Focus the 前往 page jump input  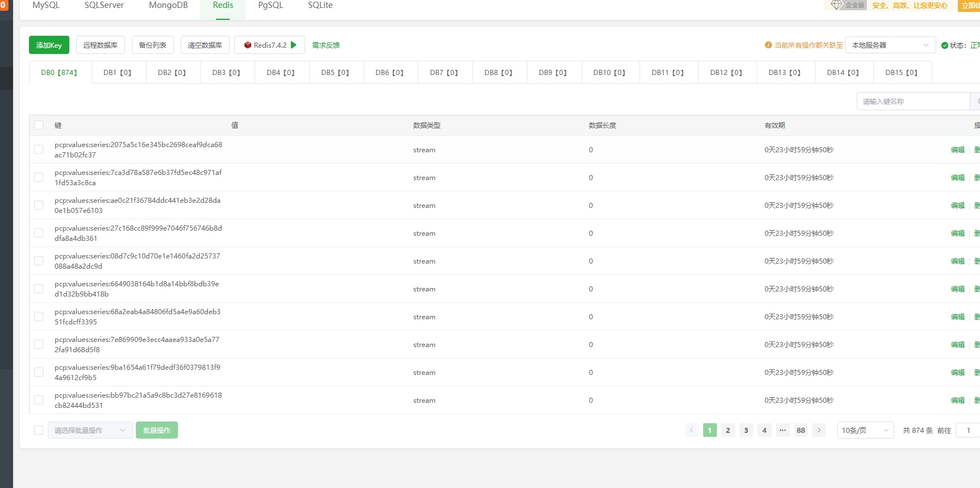click(968, 430)
